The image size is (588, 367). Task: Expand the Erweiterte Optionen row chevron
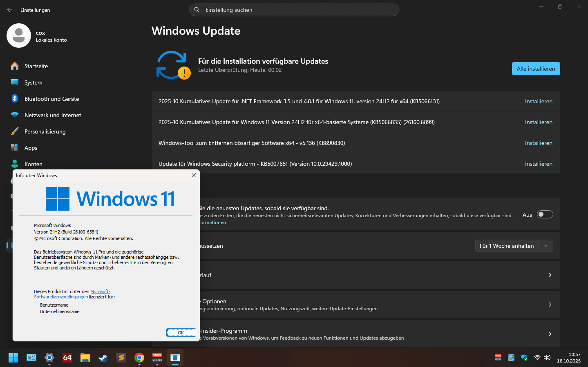click(x=550, y=305)
